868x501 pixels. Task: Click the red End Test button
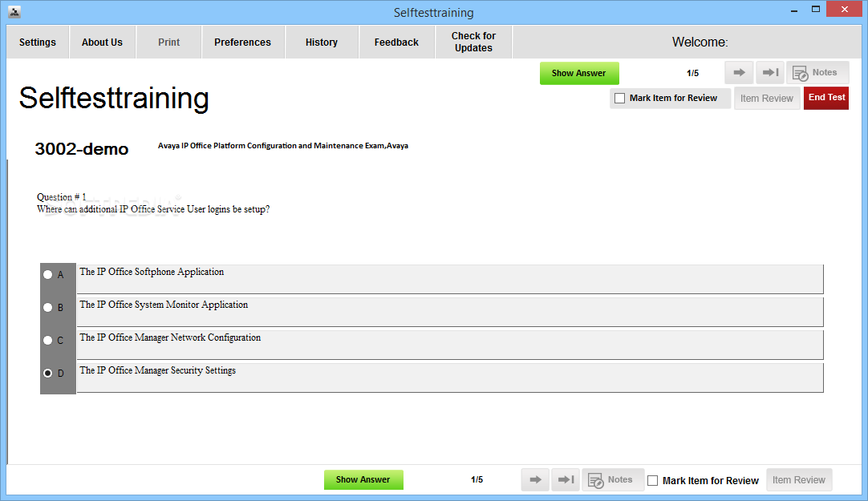(826, 98)
